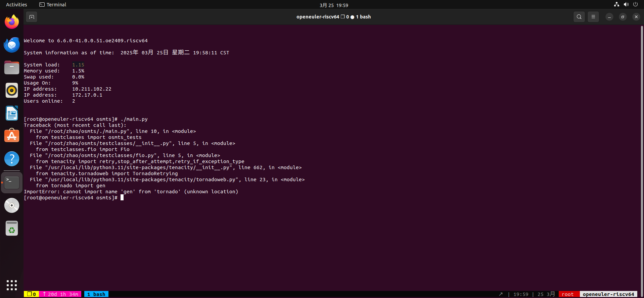Click the IP address 10.211.102.22
The height and width of the screenshot is (298, 644).
[x=92, y=89]
